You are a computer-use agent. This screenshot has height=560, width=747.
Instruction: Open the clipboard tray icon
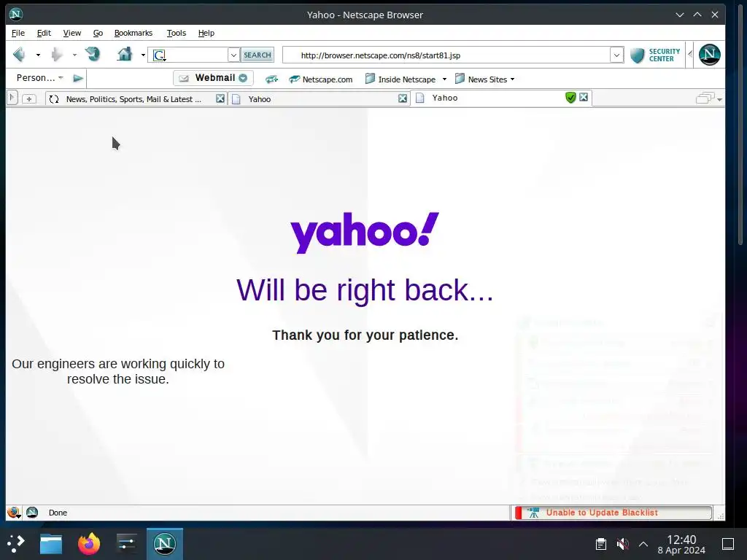click(x=601, y=544)
